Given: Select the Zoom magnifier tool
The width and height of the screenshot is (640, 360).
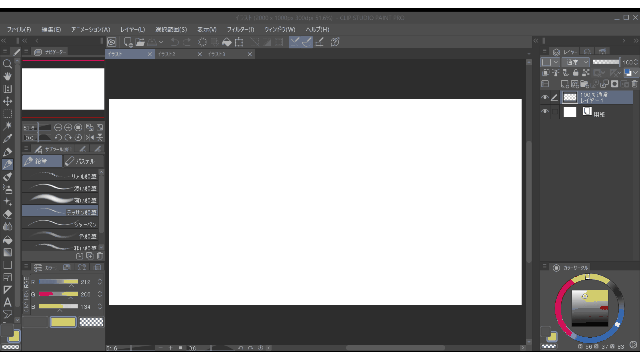Looking at the screenshot, I should [7, 64].
